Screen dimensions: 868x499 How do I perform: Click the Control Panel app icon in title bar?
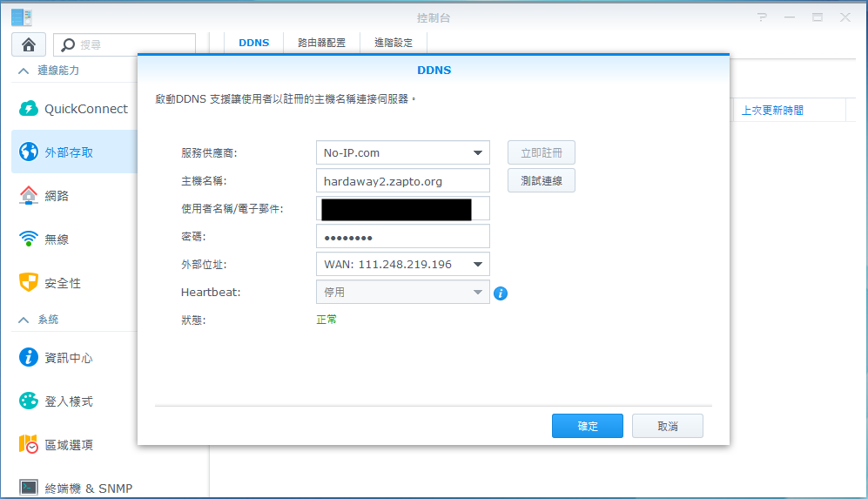point(22,17)
